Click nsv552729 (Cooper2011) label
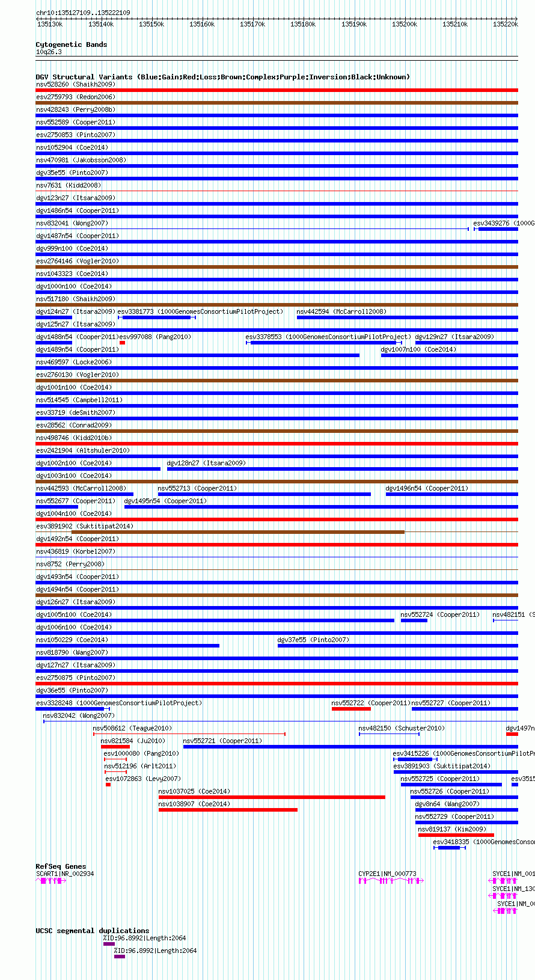Image resolution: width=535 pixels, height=980 pixels. coord(454,816)
